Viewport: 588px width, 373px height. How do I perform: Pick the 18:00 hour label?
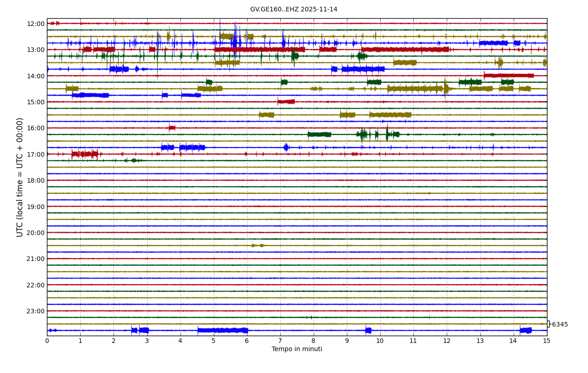(36, 180)
